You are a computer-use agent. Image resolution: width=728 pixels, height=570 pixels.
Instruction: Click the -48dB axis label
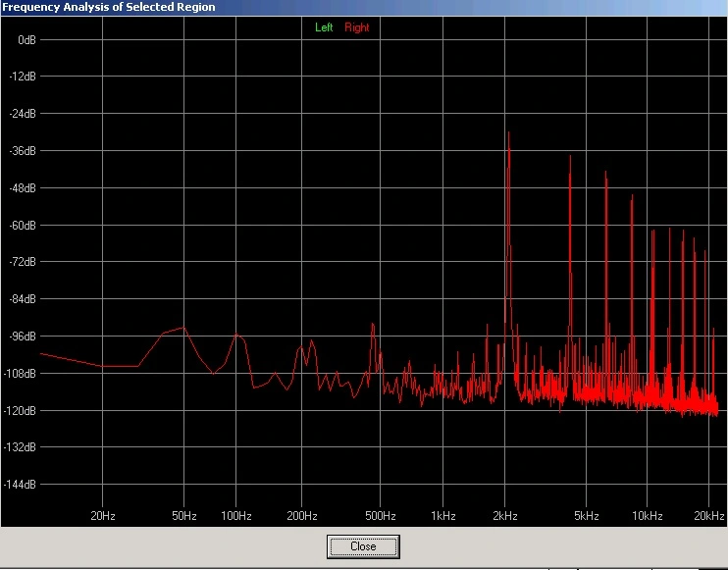tap(23, 188)
